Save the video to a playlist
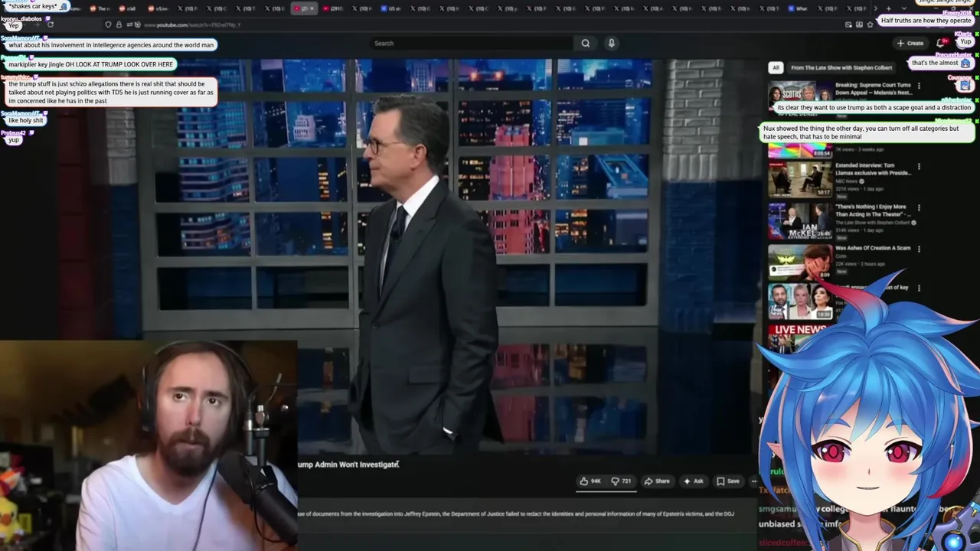The height and width of the screenshot is (551, 980). point(728,481)
